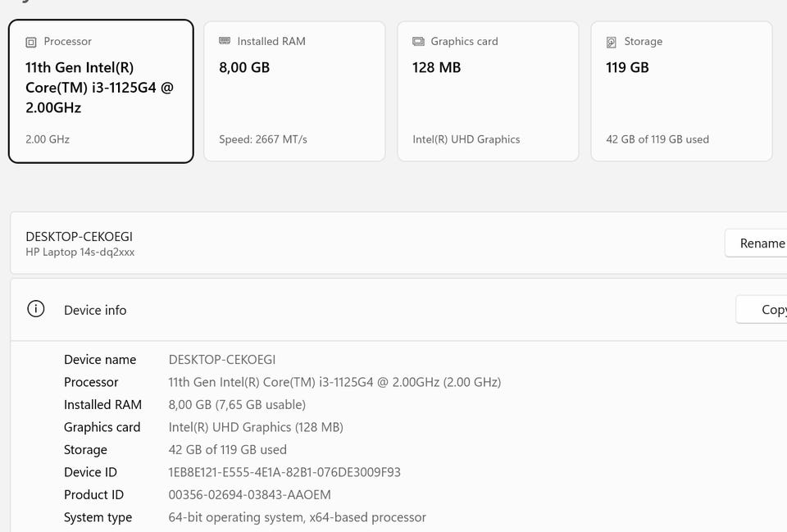Select the Installed RAM summary card
The width and height of the screenshot is (787, 532).
[x=294, y=91]
